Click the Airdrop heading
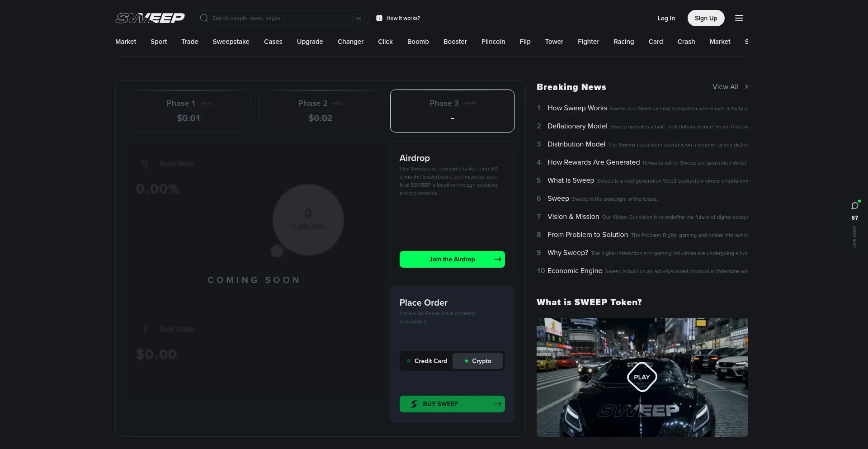 coord(415,158)
